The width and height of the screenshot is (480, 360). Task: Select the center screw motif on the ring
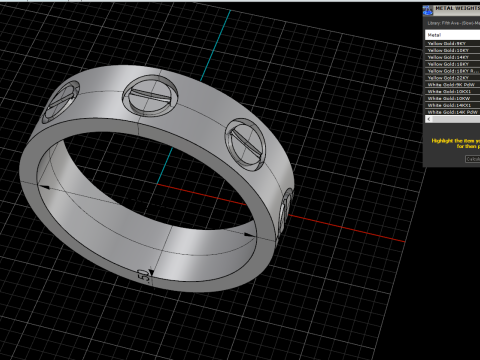[150, 96]
